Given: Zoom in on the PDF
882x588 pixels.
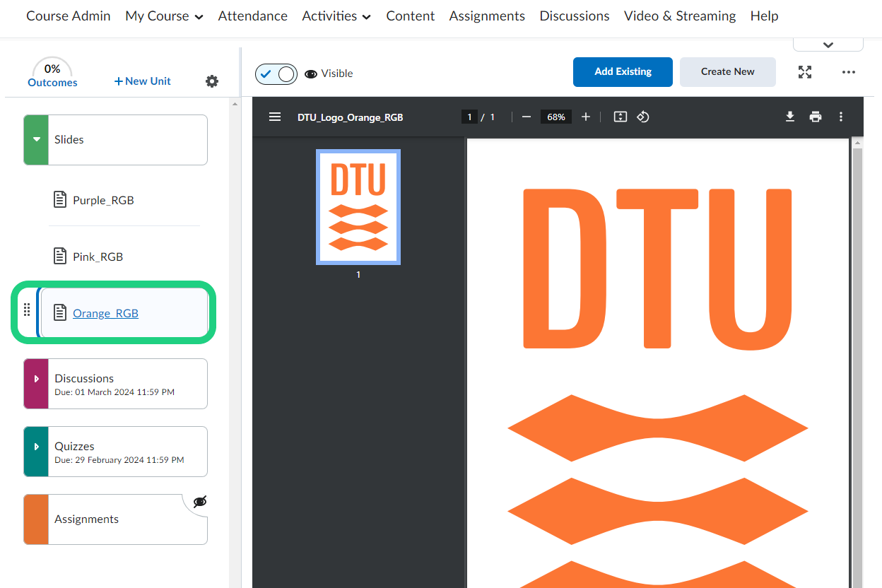Looking at the screenshot, I should point(586,117).
